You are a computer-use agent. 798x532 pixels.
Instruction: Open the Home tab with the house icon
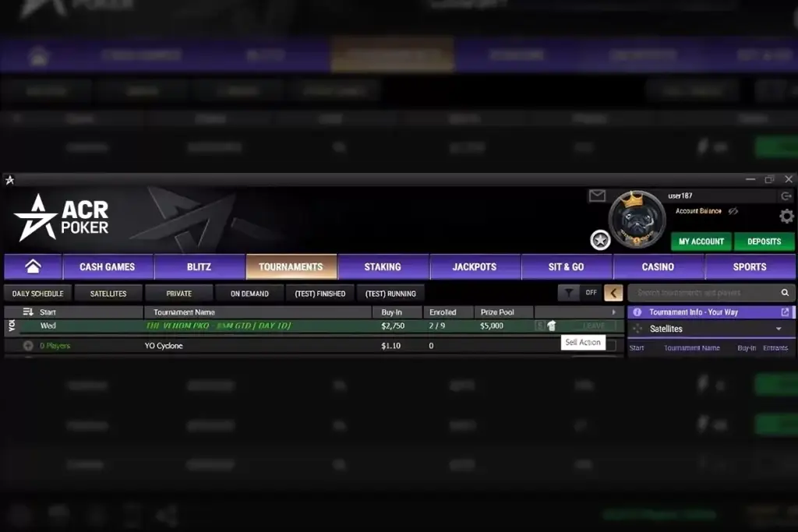click(33, 266)
